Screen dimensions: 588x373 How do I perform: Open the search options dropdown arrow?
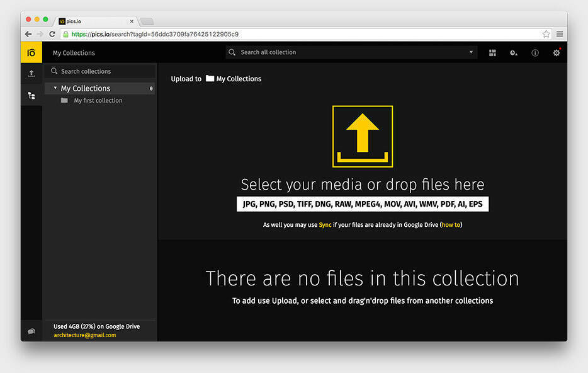[x=471, y=52]
